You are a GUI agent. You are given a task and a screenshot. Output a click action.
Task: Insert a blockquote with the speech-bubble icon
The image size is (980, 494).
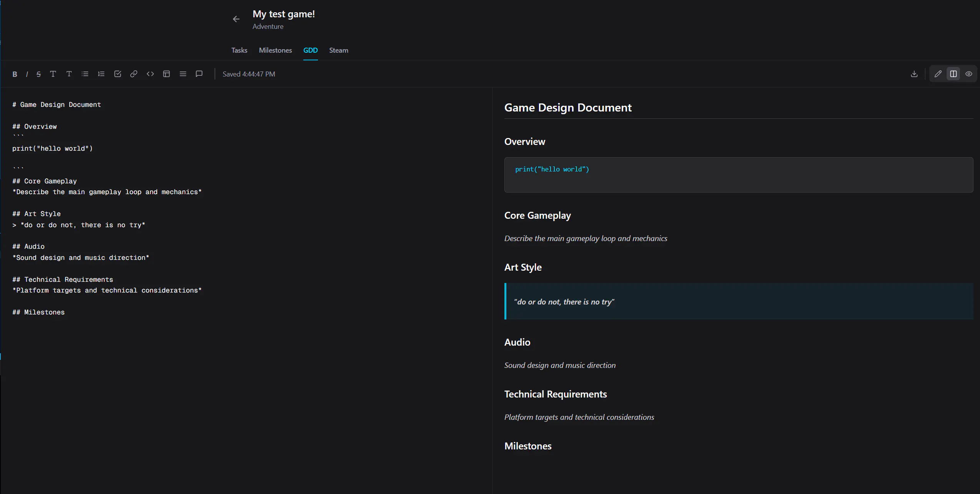pyautogui.click(x=199, y=74)
